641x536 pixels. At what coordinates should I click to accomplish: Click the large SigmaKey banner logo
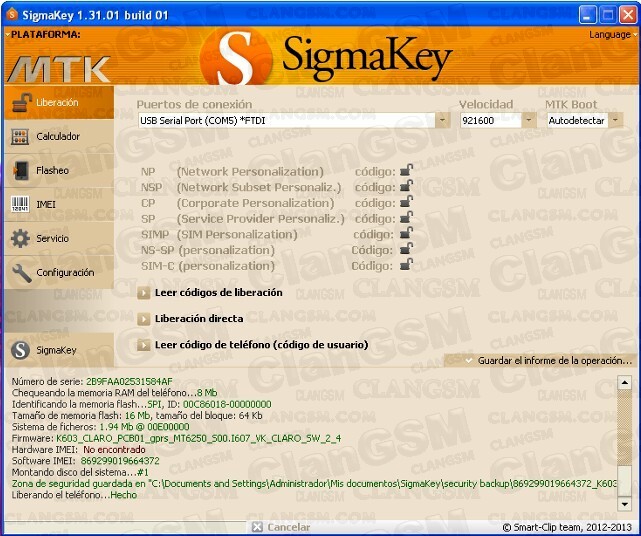tap(327, 57)
